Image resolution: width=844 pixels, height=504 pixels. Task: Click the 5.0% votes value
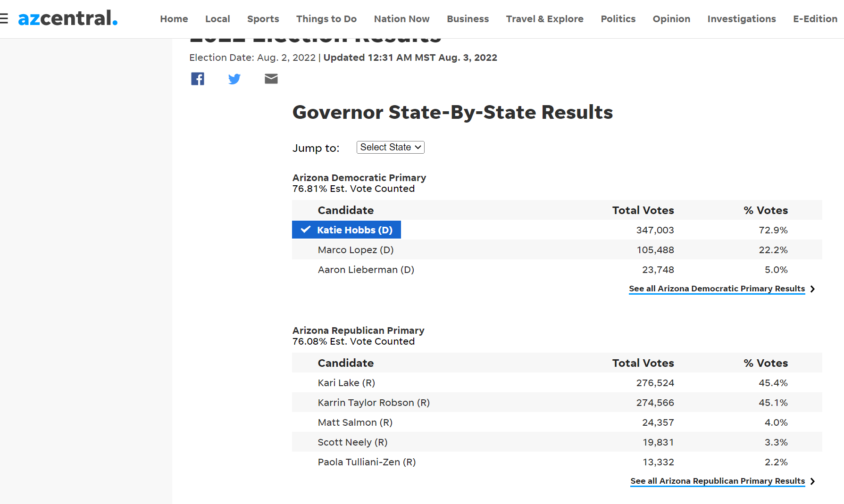coord(776,270)
